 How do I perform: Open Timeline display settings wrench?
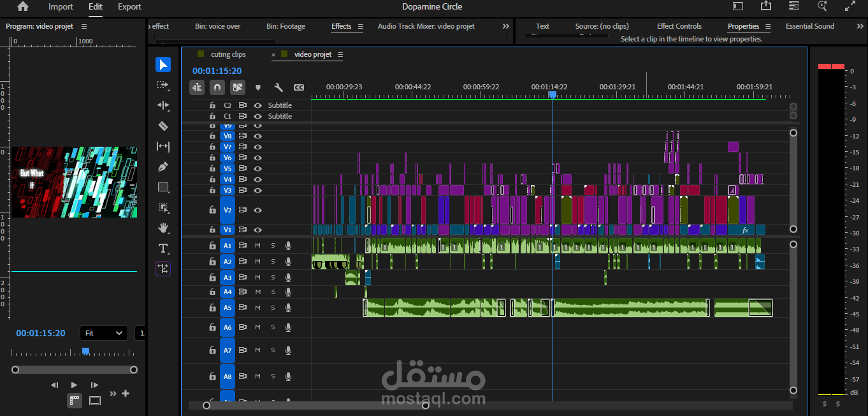pos(278,87)
